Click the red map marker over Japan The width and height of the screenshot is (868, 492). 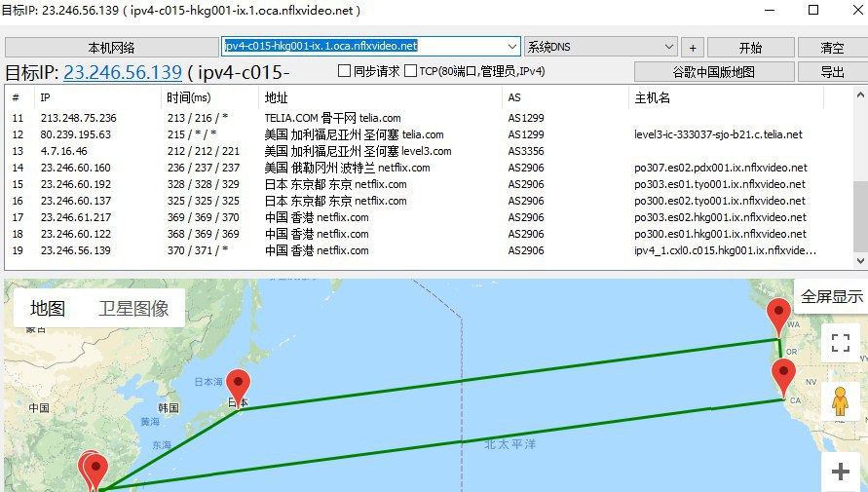238,387
